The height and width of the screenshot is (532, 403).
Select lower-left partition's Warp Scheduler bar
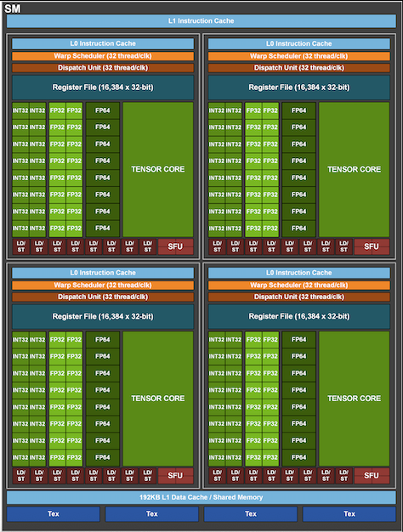coord(103,285)
